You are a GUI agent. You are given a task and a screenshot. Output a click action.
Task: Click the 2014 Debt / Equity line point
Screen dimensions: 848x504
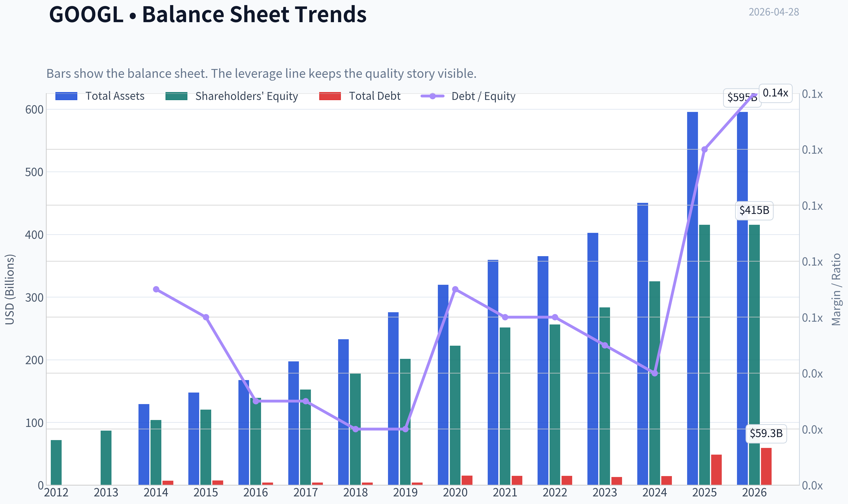[156, 289]
